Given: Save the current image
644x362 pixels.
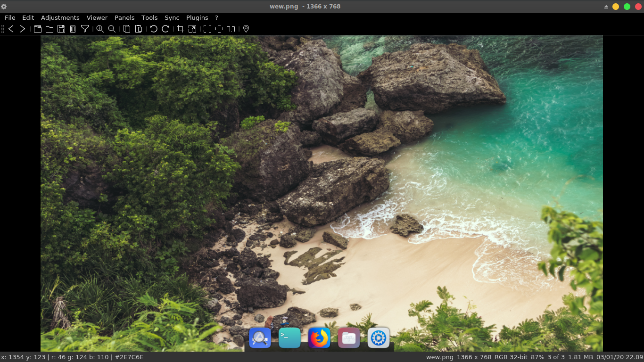Looking at the screenshot, I should [x=61, y=29].
